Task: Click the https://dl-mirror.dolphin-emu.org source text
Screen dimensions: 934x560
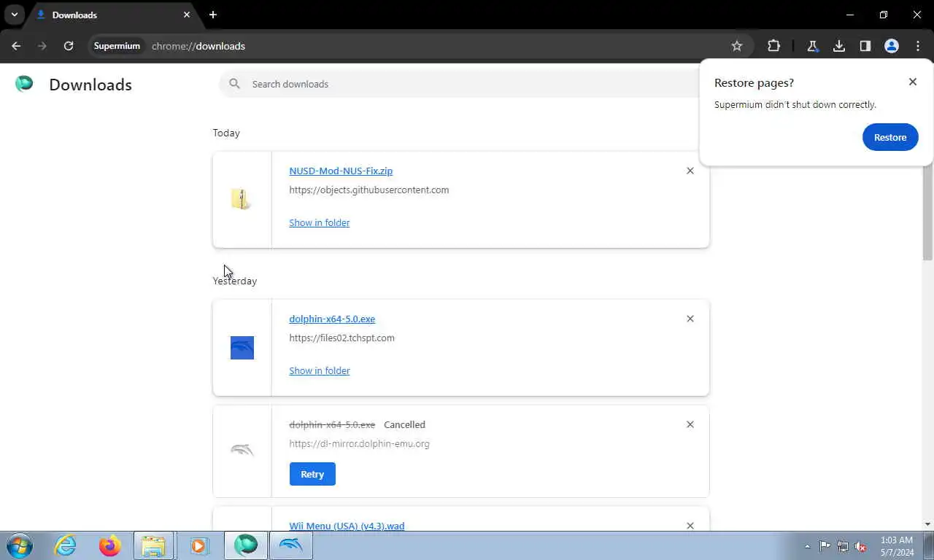Action: coord(359,443)
